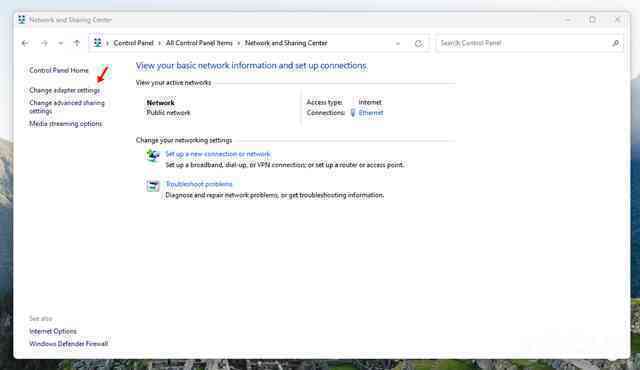Open Media streaming options
640x370 pixels.
coord(66,124)
